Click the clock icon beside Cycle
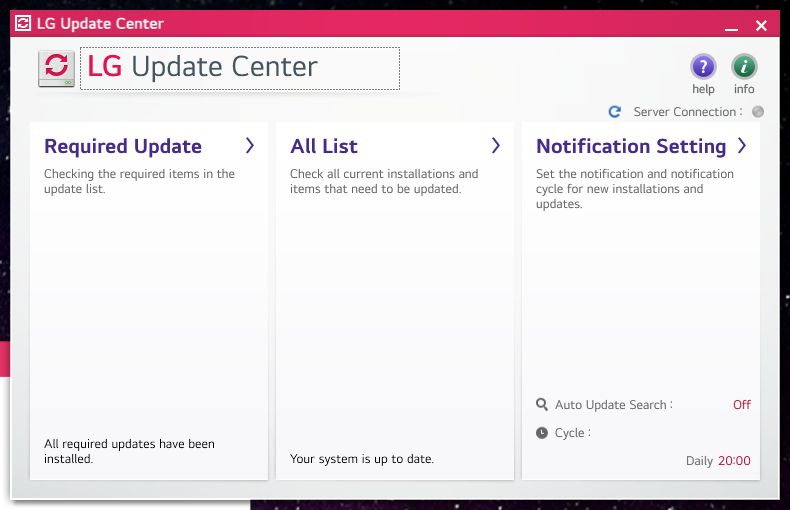 [x=542, y=433]
